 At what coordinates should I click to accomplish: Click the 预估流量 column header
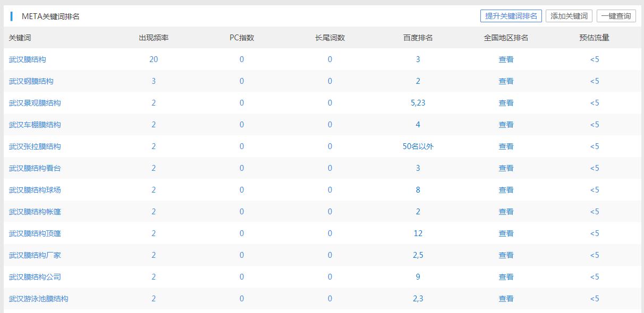pos(594,38)
